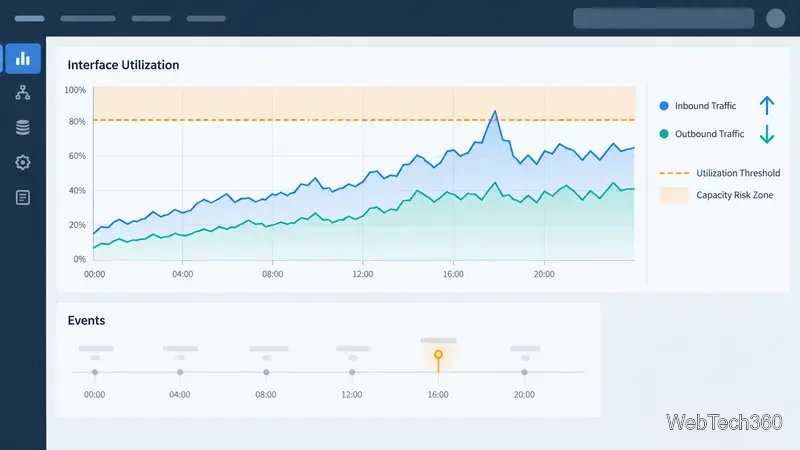Click the 20:00 chart x-axis label
Viewport: 800px width, 450px height.
544,274
